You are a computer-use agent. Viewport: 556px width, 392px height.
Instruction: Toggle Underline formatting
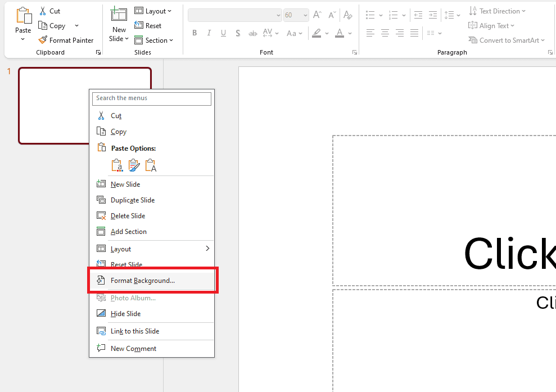pos(223,33)
